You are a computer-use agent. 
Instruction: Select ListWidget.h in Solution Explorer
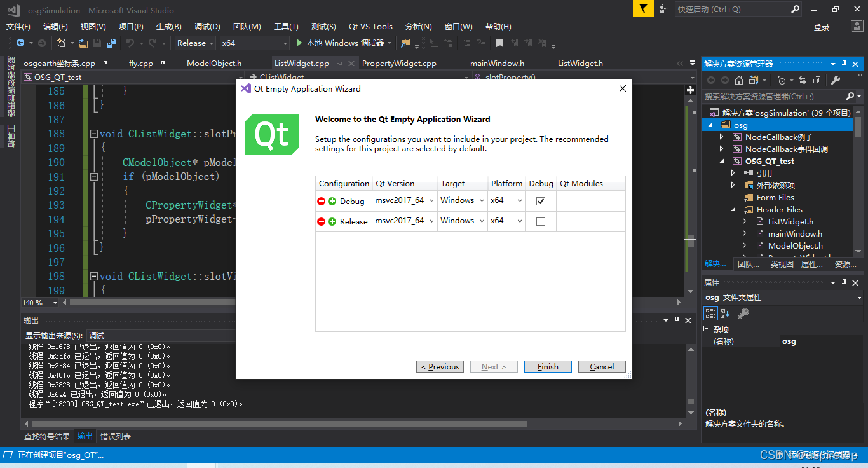click(790, 222)
